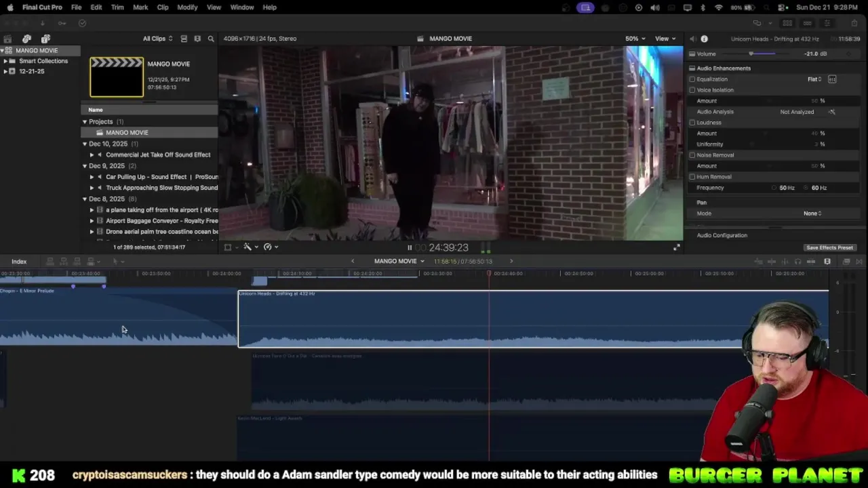The width and height of the screenshot is (868, 488).
Task: Open the MANGO MOVIE timeline title menu
Action: [x=399, y=261]
